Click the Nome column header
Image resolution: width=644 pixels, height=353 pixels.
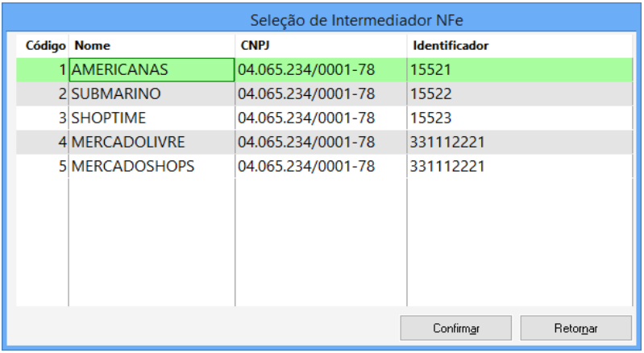93,46
